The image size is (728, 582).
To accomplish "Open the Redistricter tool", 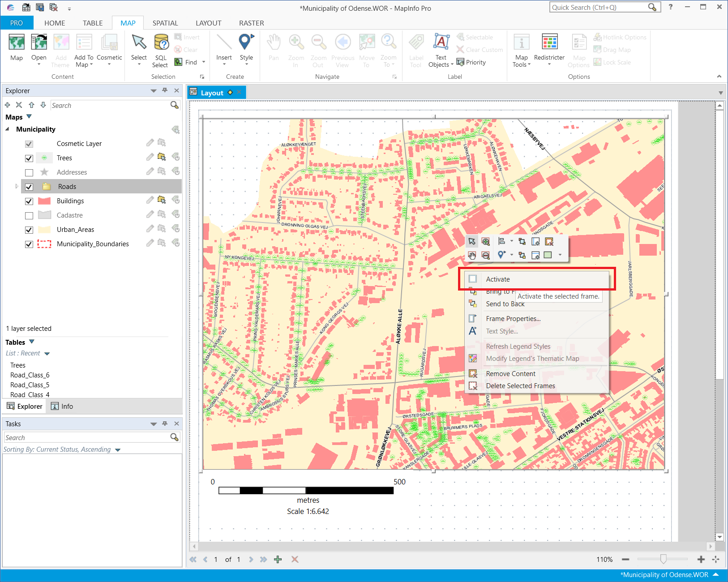I will [549, 47].
